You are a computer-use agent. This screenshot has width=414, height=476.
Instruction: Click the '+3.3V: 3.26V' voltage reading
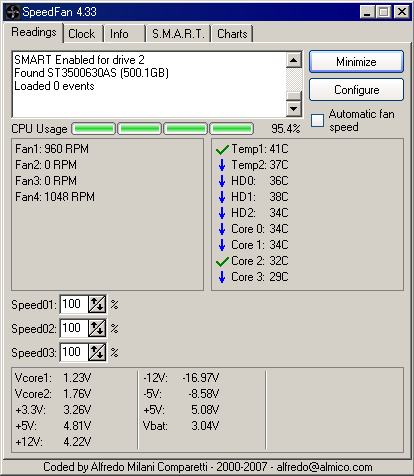tap(53, 410)
